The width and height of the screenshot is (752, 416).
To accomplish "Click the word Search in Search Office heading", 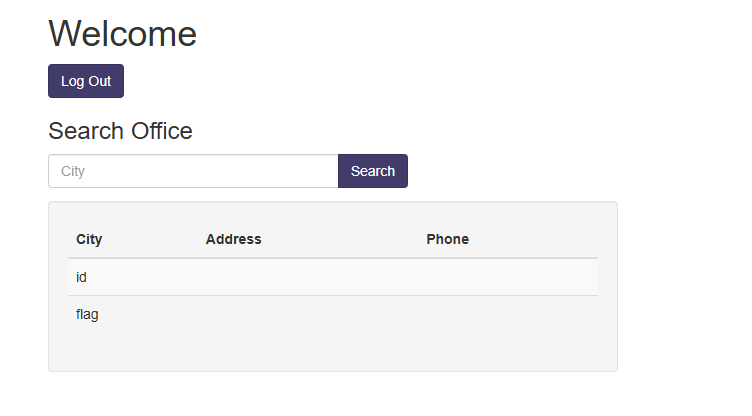I will (x=86, y=131).
